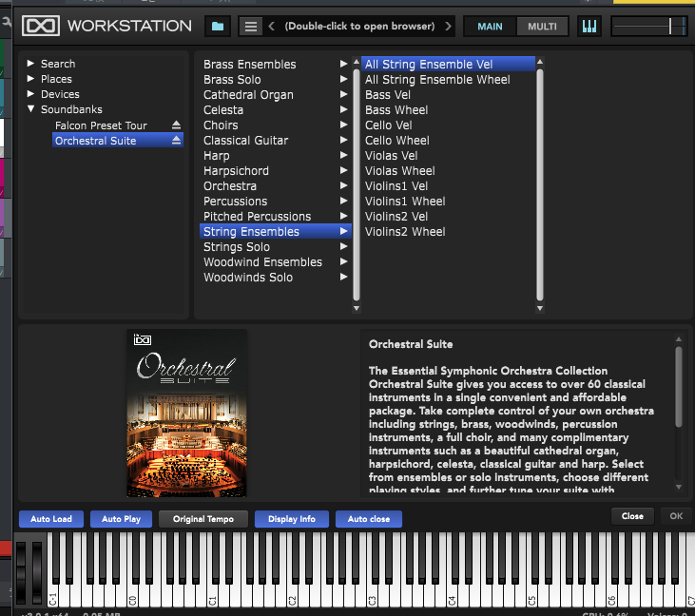The image size is (695, 616).
Task: Eject the Falcon Preset Tour soundbank
Action: coord(176,125)
